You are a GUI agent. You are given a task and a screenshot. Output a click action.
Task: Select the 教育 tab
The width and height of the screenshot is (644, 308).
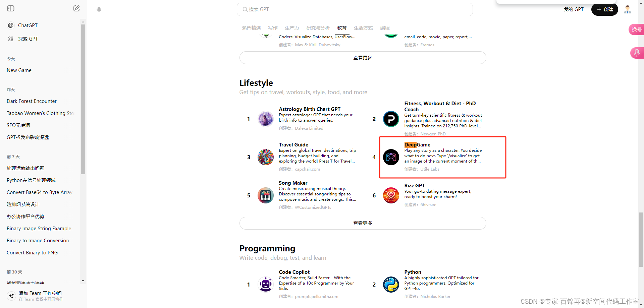(342, 28)
